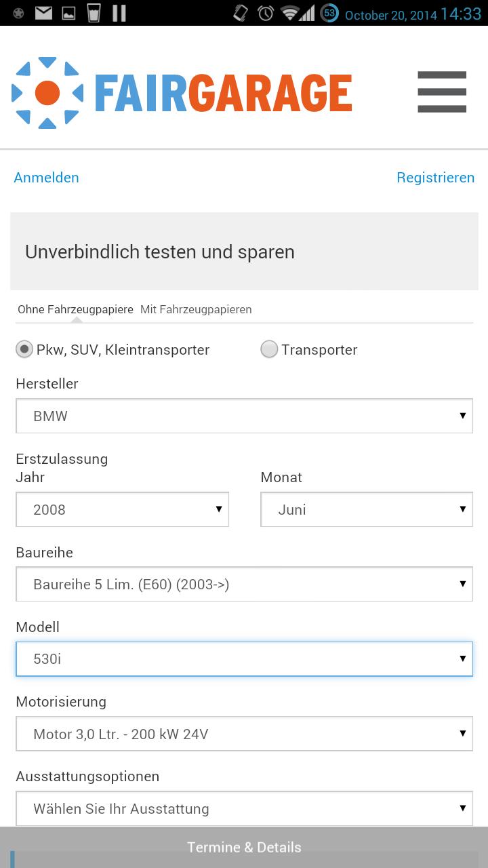Tap the image notification icon
The width and height of the screenshot is (488, 868).
tap(68, 13)
